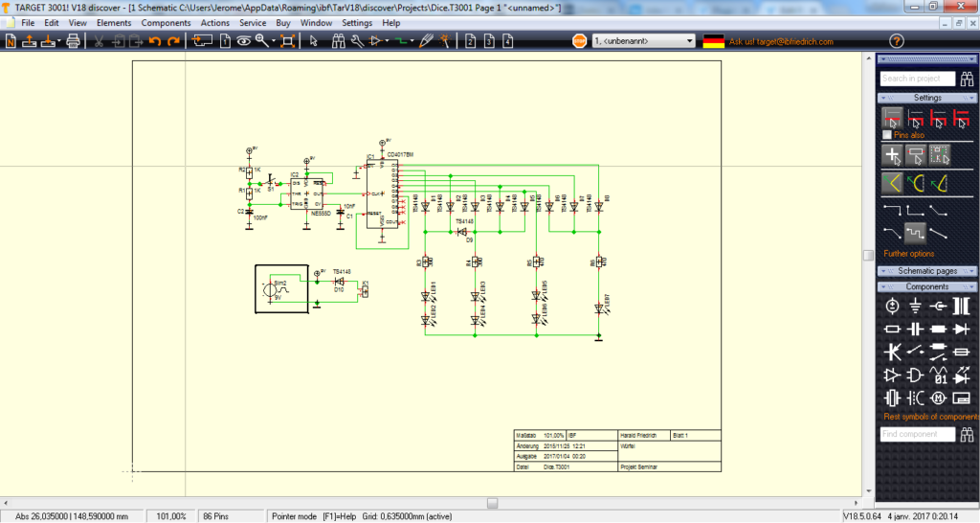Select the pointer arrow tool in toolbar
Screen dimensions: 980x523
click(x=313, y=41)
